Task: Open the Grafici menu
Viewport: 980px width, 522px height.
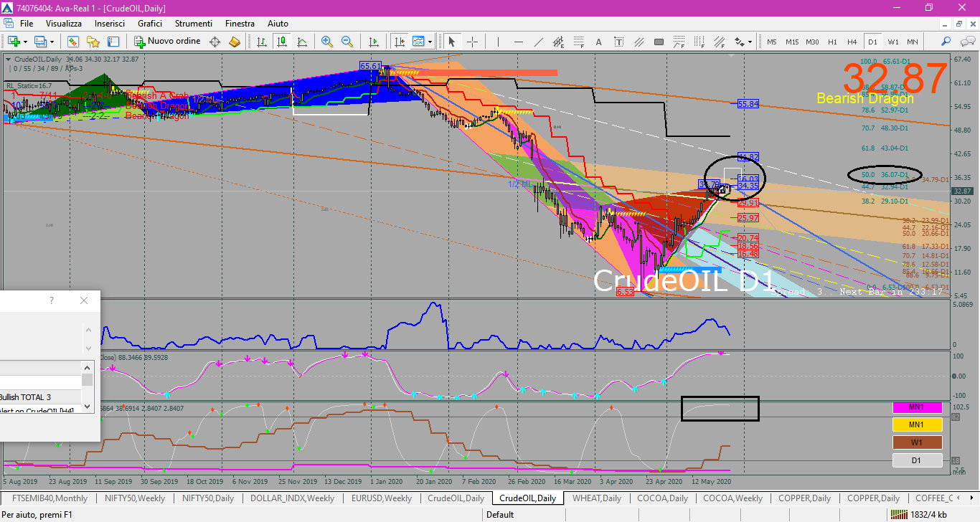Action: 150,24
